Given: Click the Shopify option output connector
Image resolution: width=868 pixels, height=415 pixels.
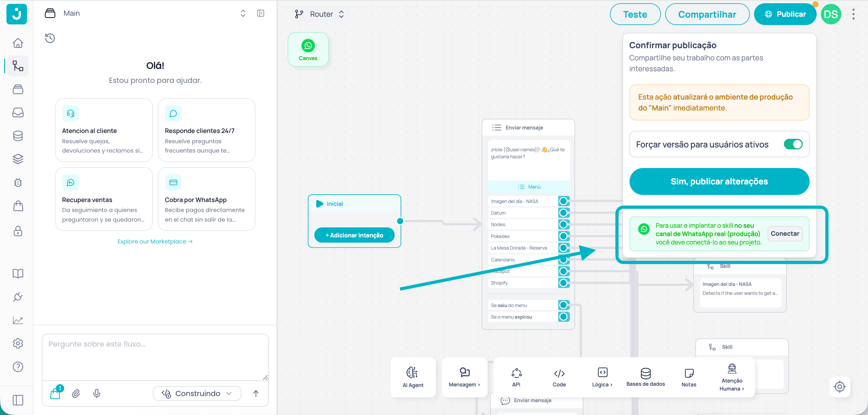Looking at the screenshot, I should (x=563, y=283).
